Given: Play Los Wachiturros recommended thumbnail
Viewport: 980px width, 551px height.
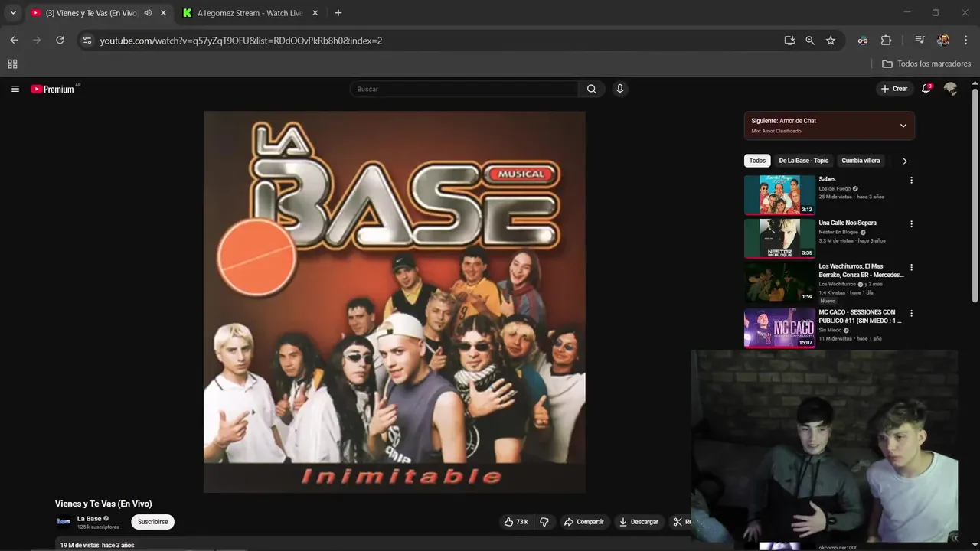Looking at the screenshot, I should pyautogui.click(x=779, y=282).
